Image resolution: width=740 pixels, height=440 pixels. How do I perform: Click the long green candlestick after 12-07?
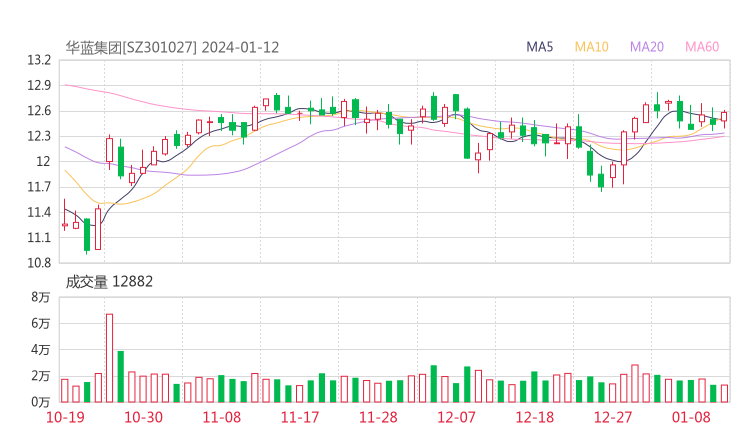pyautogui.click(x=467, y=134)
